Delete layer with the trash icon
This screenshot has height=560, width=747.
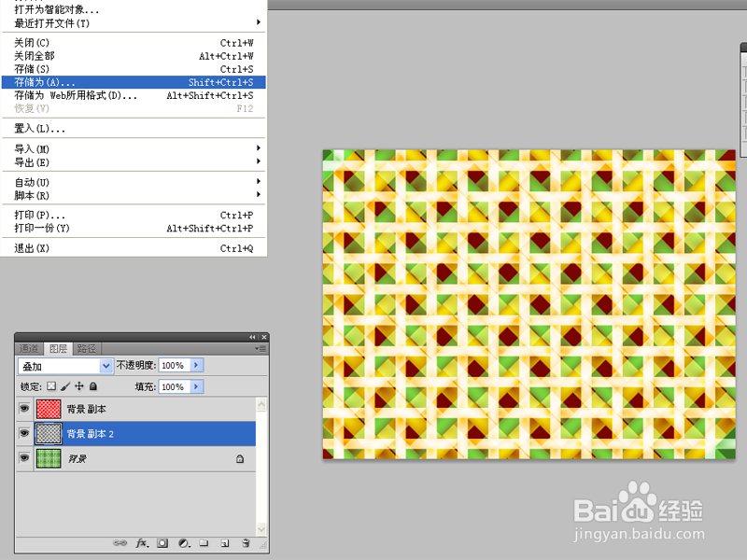[x=246, y=543]
